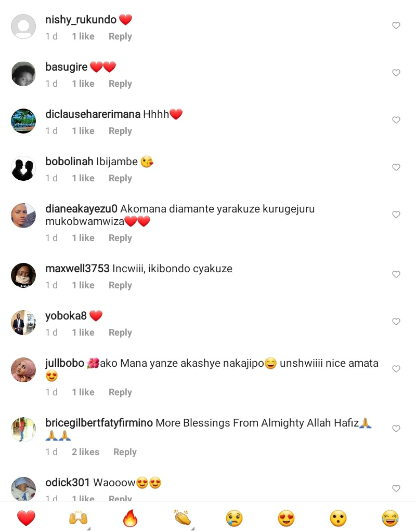
Task: Reply to dianeakayezu0's comment
Action: point(120,238)
